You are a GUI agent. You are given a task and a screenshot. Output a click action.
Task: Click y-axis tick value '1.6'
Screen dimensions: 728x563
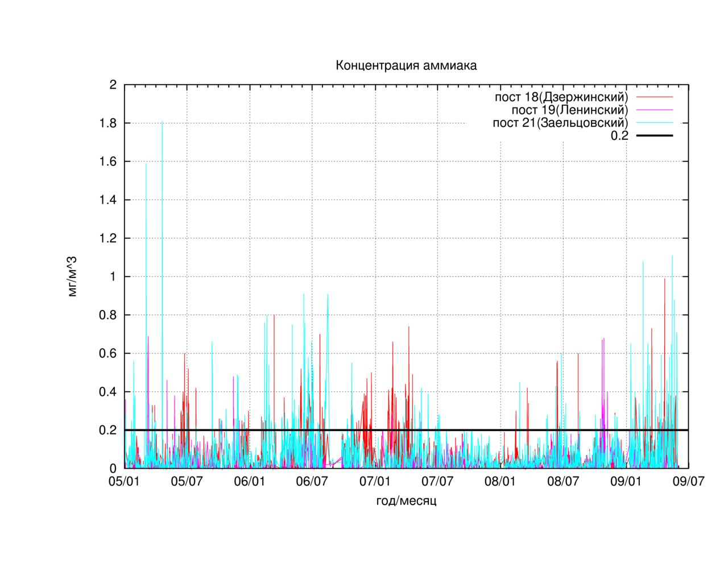point(107,162)
